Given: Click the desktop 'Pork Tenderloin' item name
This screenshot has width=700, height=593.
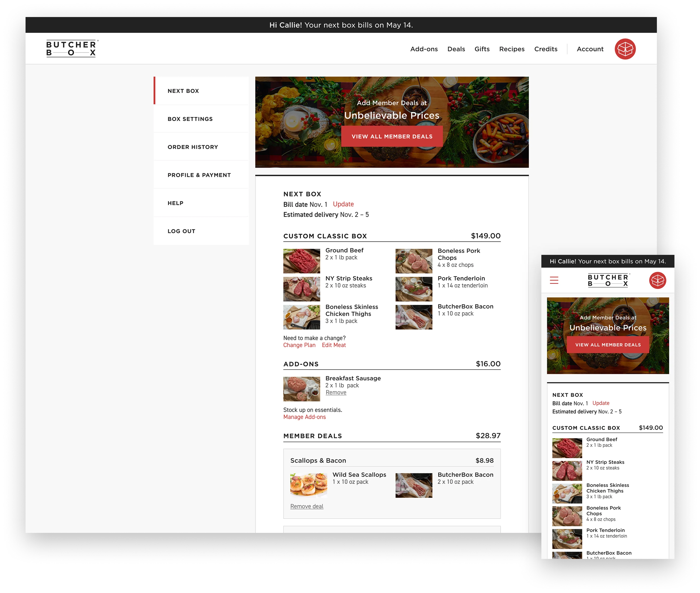Looking at the screenshot, I should coord(461,278).
